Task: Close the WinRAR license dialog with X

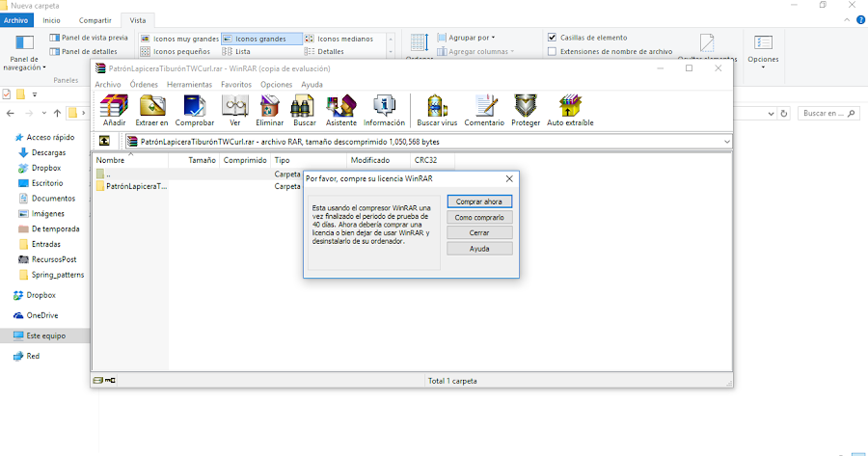Action: (509, 178)
